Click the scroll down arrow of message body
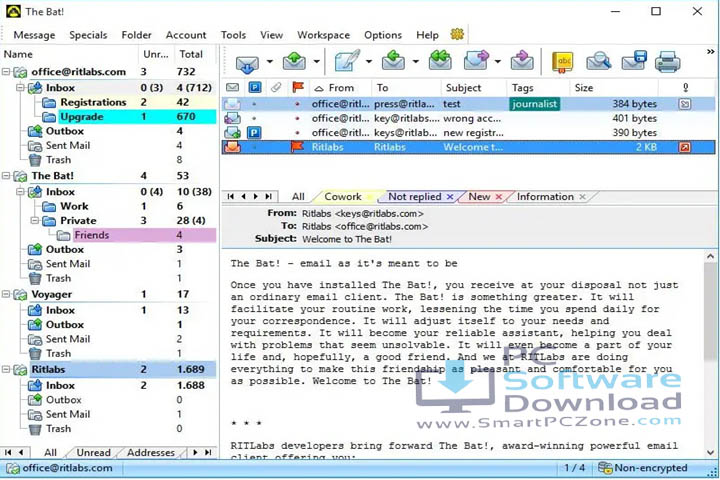This screenshot has width=720, height=480. point(710,453)
